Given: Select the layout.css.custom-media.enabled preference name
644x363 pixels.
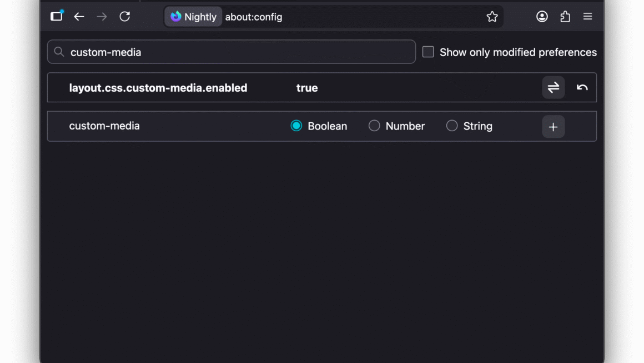Looking at the screenshot, I should pos(158,88).
